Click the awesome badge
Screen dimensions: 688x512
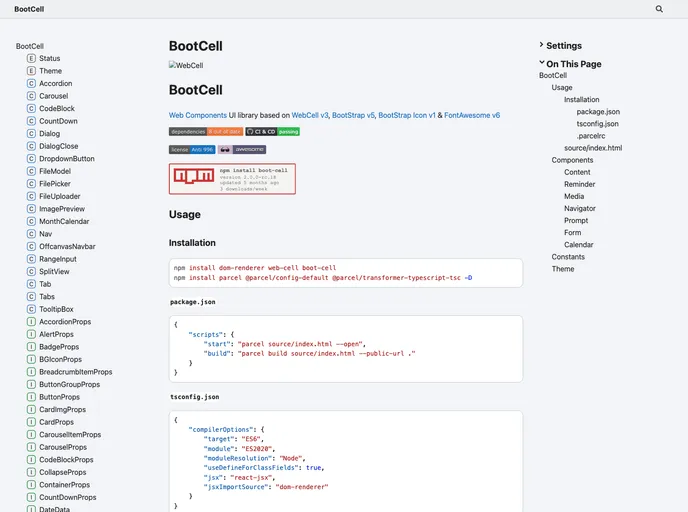(242, 150)
